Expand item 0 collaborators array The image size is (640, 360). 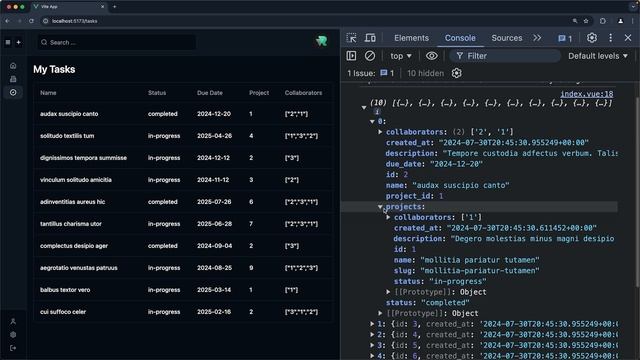[x=380, y=132]
